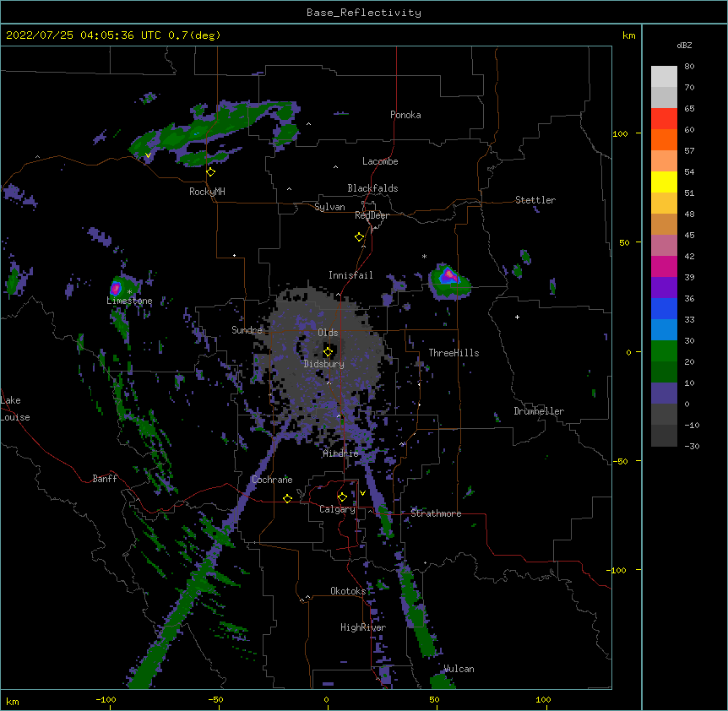Click the -100 tick label on the bottom axis
This screenshot has height=711, width=728.
(106, 699)
